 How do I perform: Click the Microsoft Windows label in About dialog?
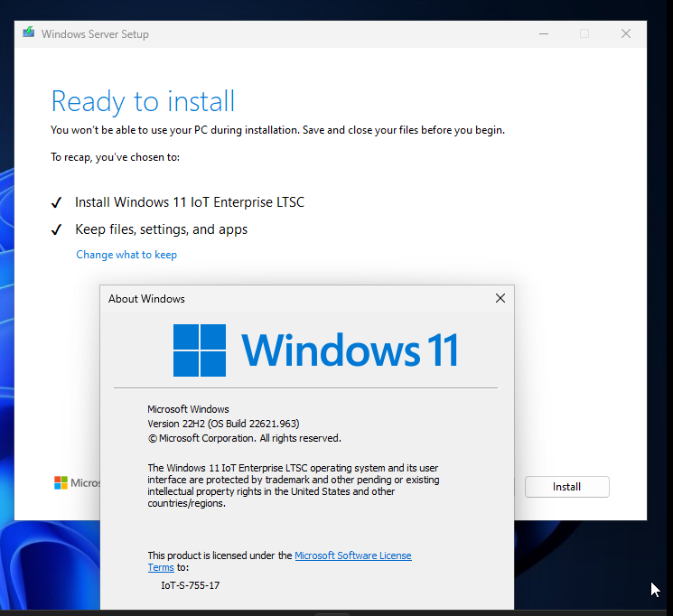[188, 409]
